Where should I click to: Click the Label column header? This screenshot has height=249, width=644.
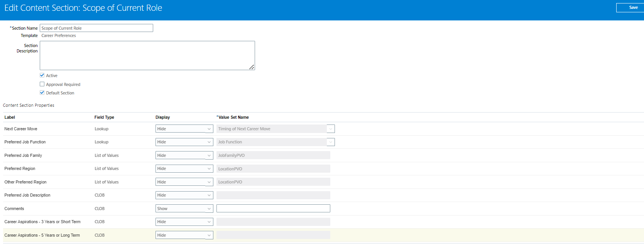tap(10, 117)
